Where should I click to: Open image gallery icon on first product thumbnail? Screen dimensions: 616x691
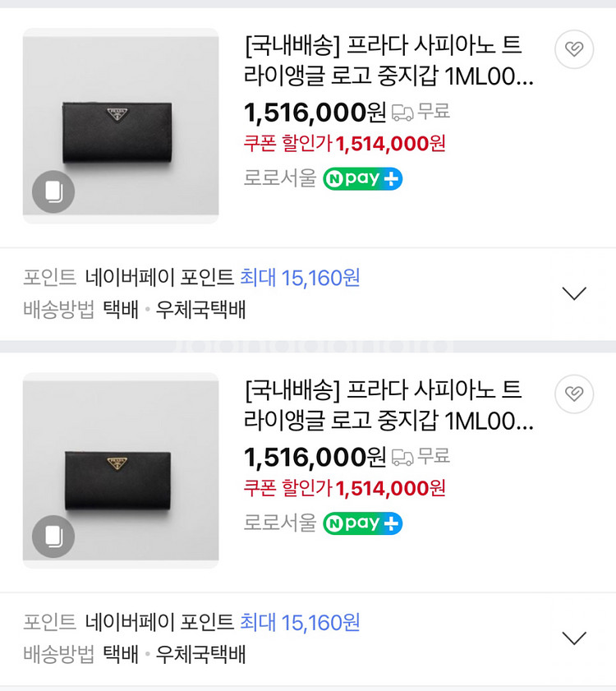(53, 191)
